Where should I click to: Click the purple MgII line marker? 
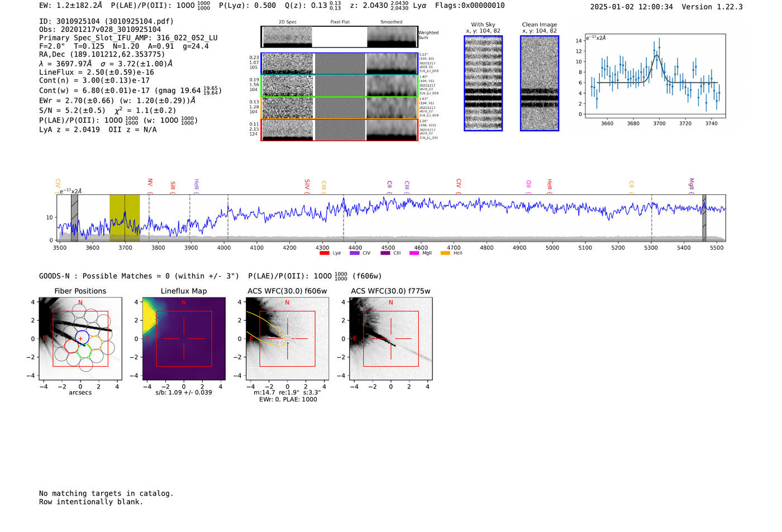point(691,185)
